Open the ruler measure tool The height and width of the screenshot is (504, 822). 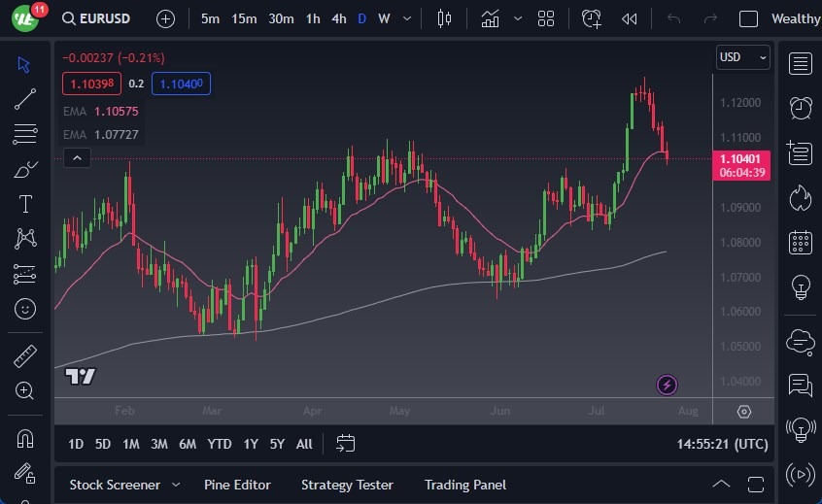(25, 356)
